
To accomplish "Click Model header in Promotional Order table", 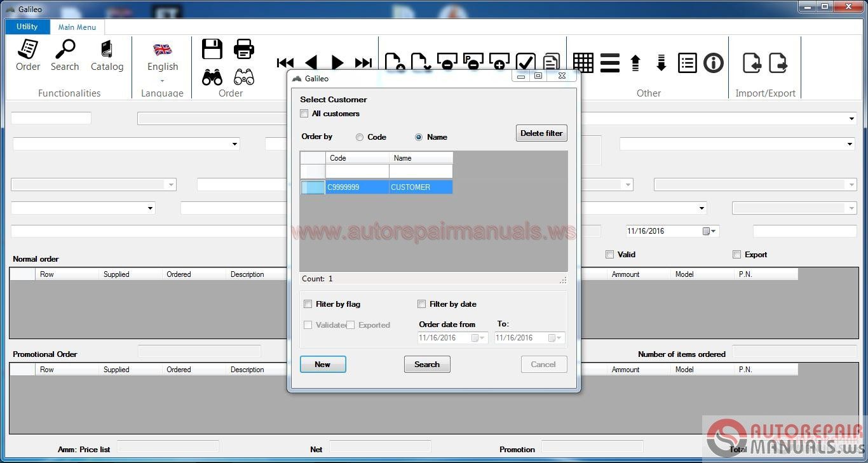I will [x=702, y=370].
